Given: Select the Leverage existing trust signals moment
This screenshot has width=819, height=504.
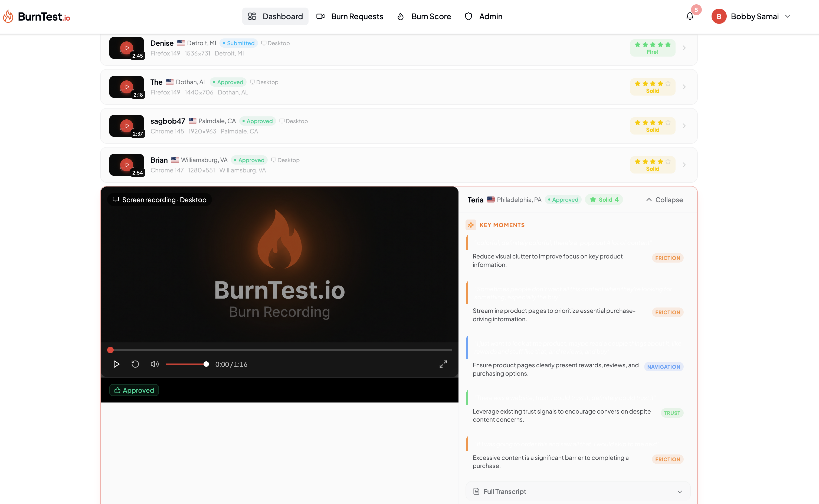Looking at the screenshot, I should [561, 415].
